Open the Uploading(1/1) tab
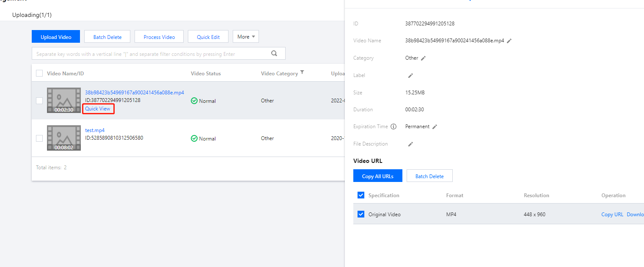This screenshot has width=644, height=267. point(32,15)
